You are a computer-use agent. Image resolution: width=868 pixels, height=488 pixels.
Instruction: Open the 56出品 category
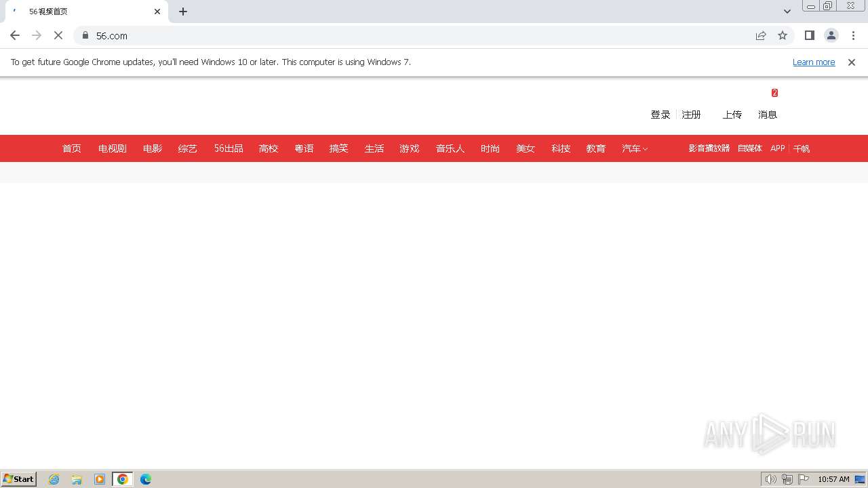tap(229, 148)
